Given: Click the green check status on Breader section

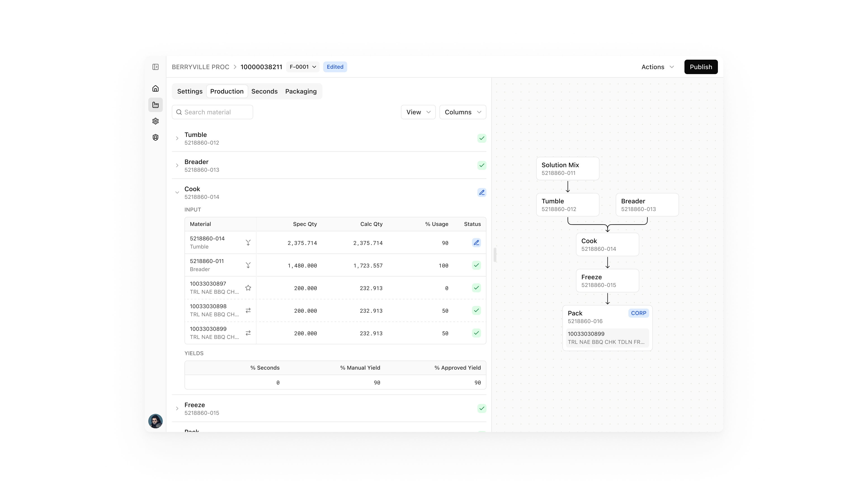Looking at the screenshot, I should tap(482, 165).
